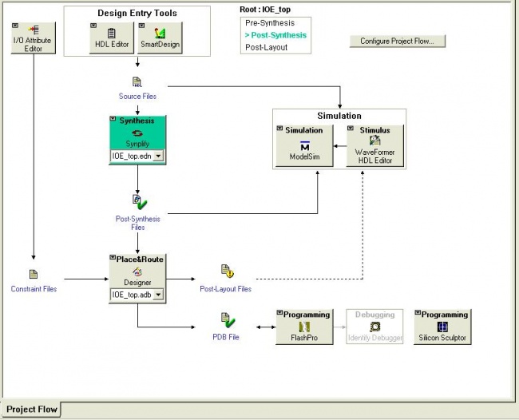Image resolution: width=519 pixels, height=420 pixels.
Task: Click the Source Files document icon
Action: (x=137, y=82)
